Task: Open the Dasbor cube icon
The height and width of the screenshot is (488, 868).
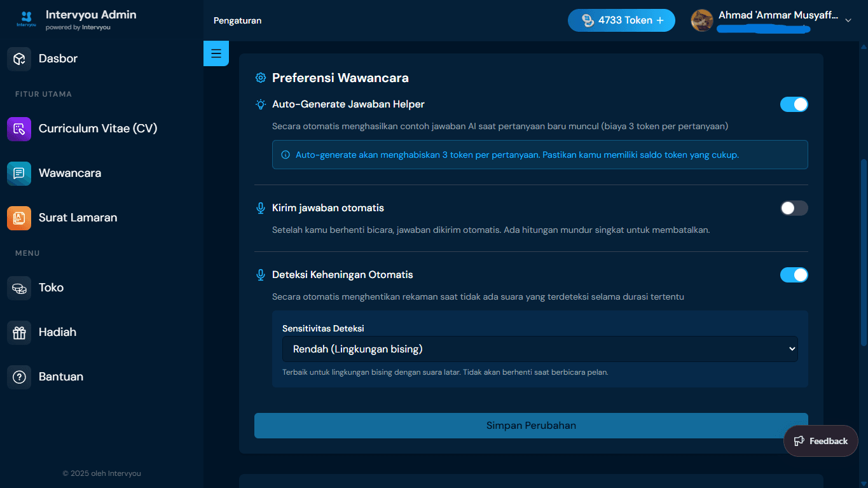Action: pyautogui.click(x=19, y=59)
